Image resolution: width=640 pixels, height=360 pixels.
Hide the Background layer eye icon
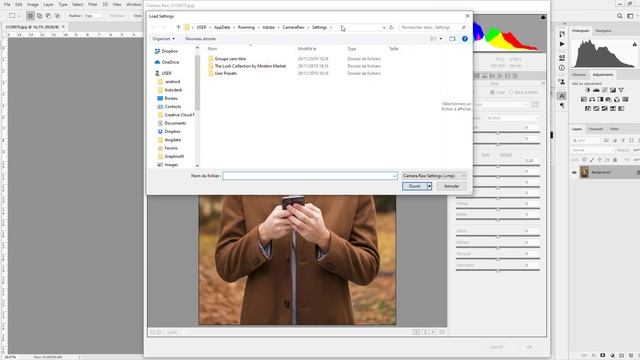[574, 173]
